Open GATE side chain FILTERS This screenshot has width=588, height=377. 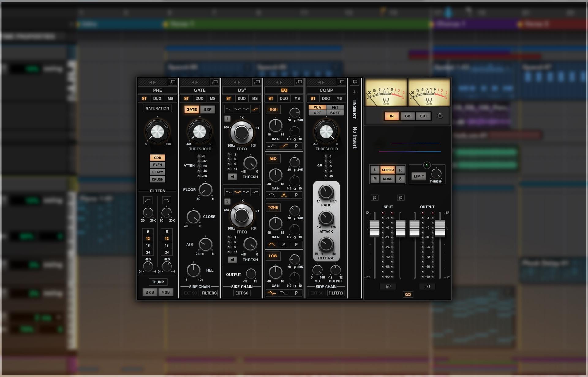tap(209, 293)
